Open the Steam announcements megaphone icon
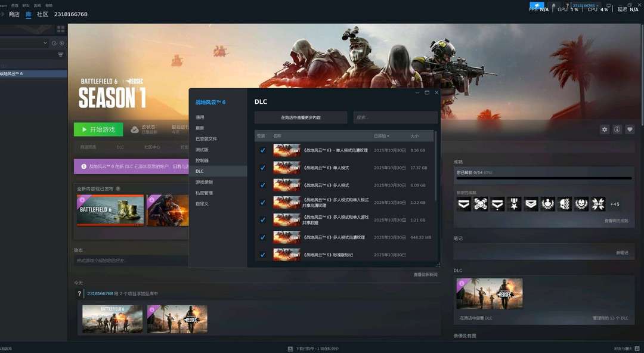The height and width of the screenshot is (353, 644). [536, 5]
